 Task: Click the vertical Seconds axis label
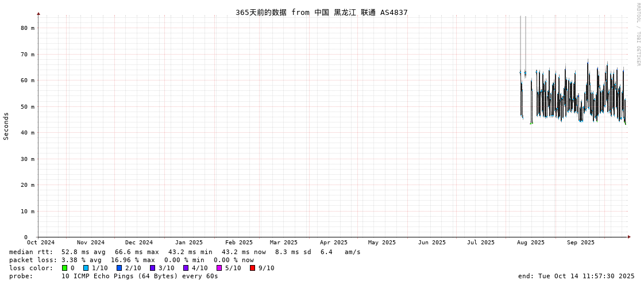click(6, 126)
